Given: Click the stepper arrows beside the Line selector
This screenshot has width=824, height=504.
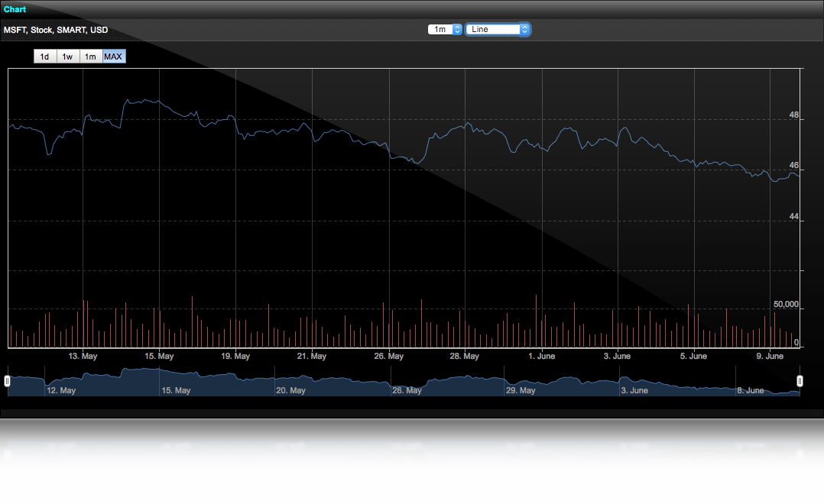Looking at the screenshot, I should pos(523,29).
